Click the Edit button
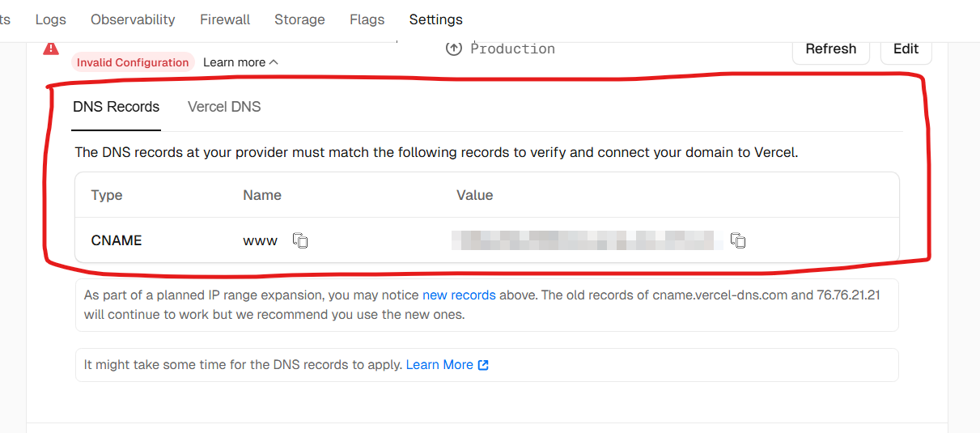980x433 pixels. click(x=906, y=49)
